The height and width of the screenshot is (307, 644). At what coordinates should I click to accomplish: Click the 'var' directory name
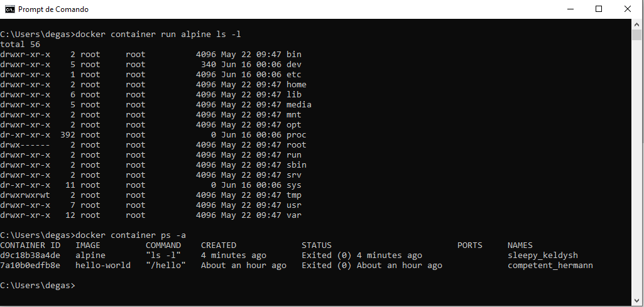point(294,215)
